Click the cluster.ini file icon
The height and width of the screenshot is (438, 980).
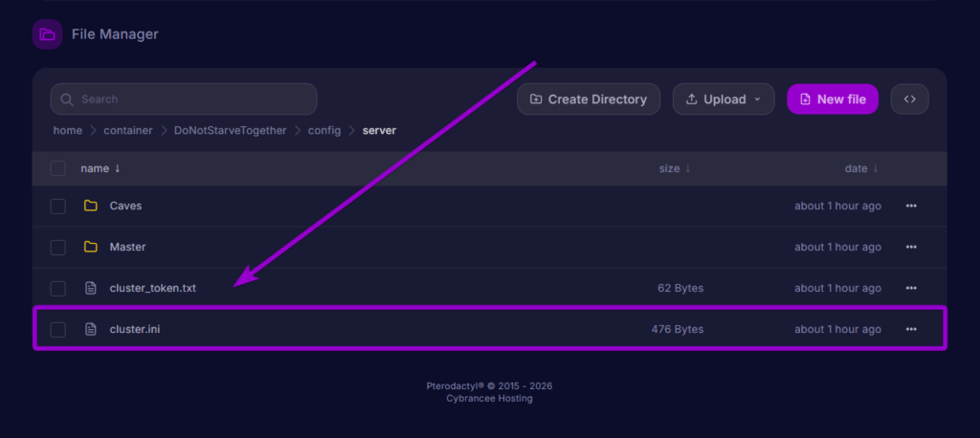[91, 329]
